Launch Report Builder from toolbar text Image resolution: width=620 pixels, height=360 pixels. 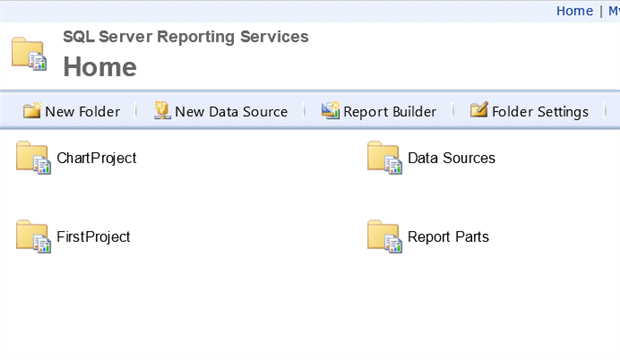pyautogui.click(x=390, y=112)
